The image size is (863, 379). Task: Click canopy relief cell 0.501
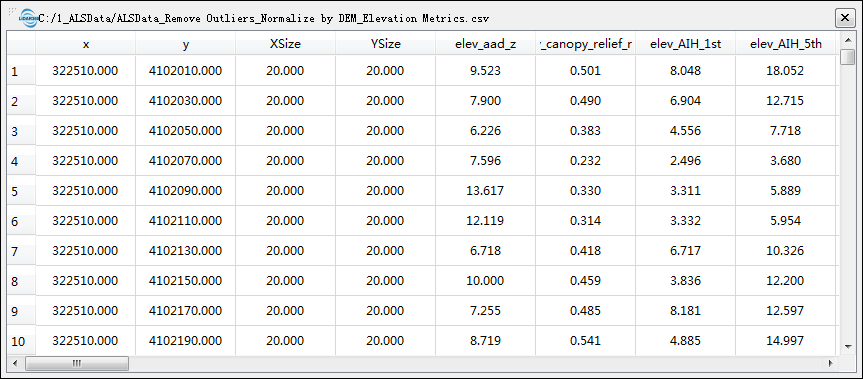(x=586, y=70)
